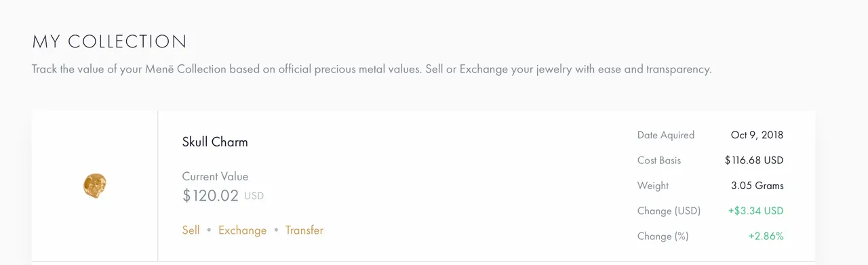Select the Skull Charm item title
Screen dimensions: 868x265
(215, 142)
